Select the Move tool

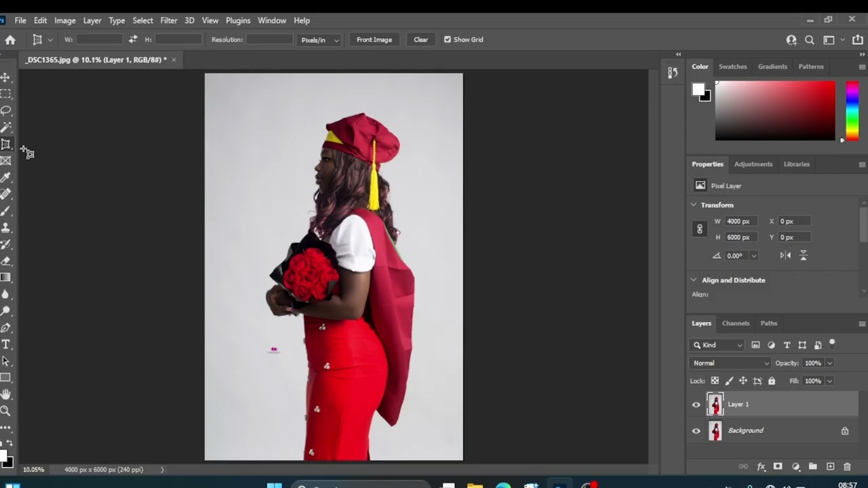[x=5, y=77]
